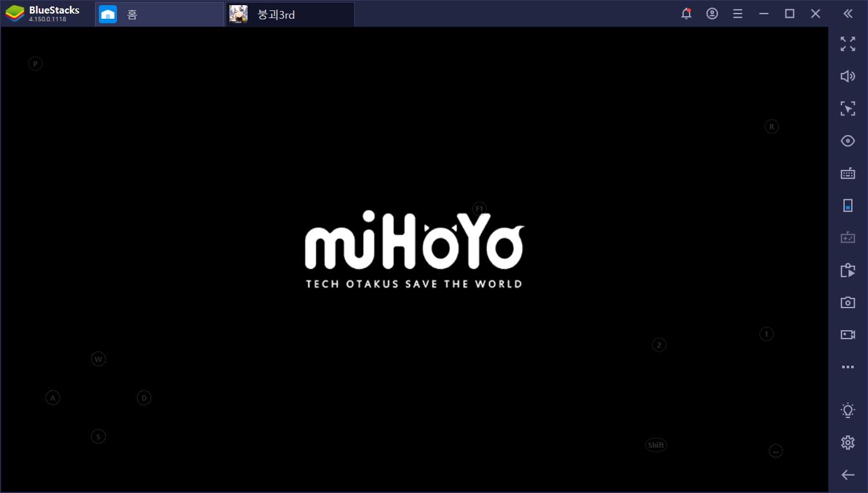Open keyboard game controls

tap(847, 173)
